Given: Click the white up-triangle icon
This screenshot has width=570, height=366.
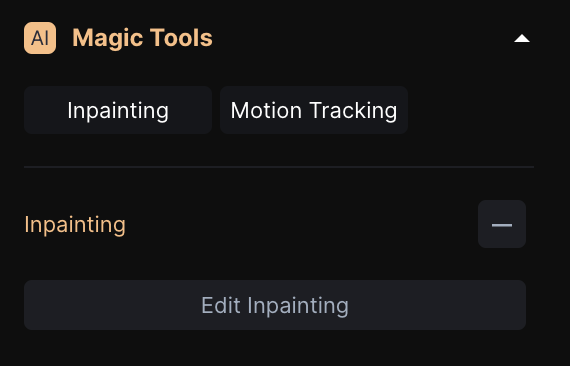Looking at the screenshot, I should pos(522,38).
